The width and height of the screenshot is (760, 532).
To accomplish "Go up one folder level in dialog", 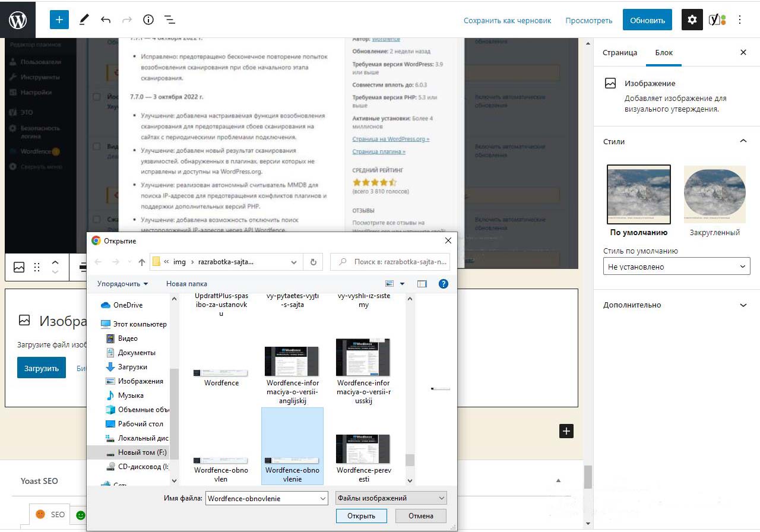I will (141, 262).
